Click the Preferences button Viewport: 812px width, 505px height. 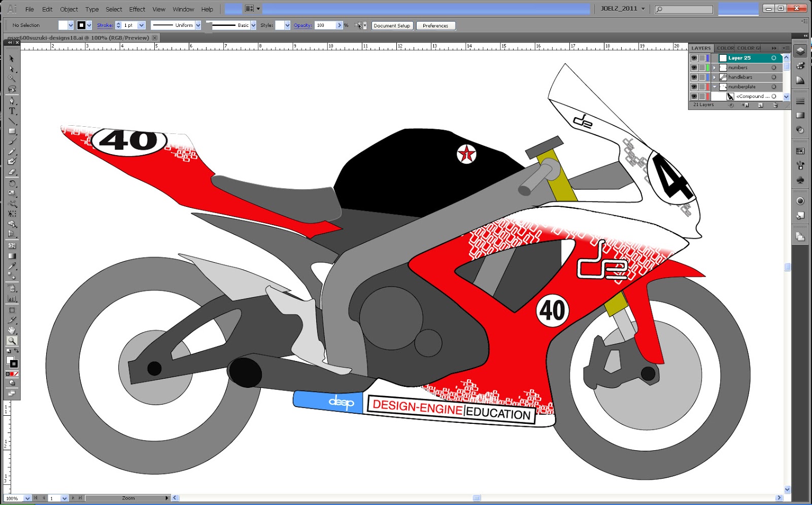(x=435, y=25)
